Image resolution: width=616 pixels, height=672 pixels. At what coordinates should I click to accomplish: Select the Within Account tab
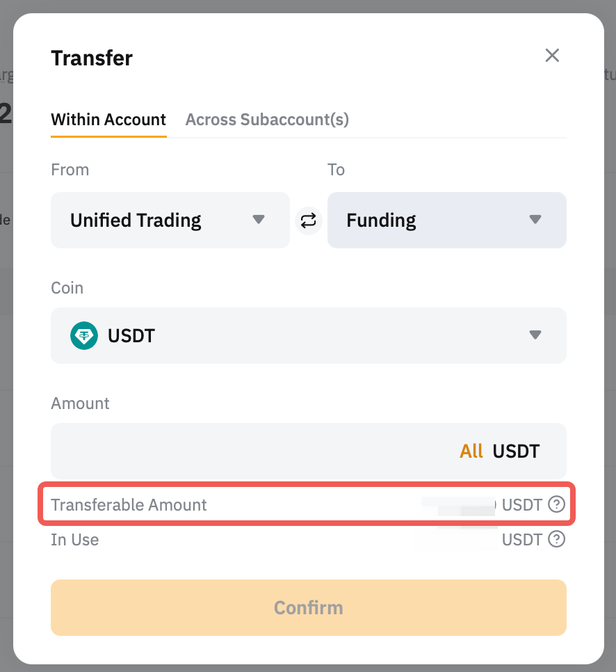point(108,120)
